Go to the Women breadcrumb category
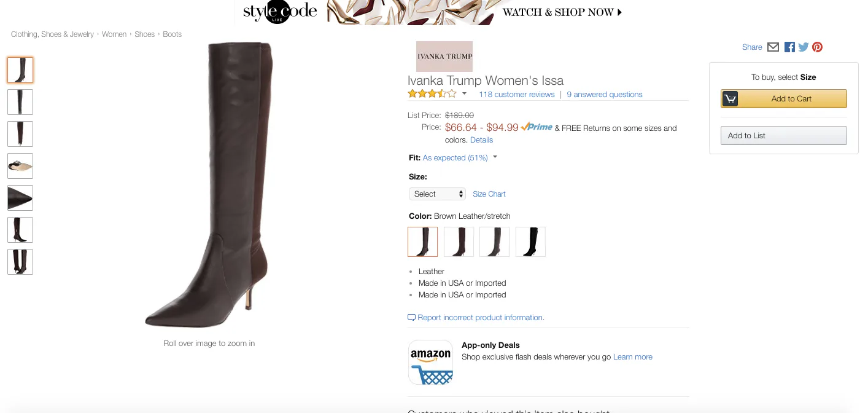The height and width of the screenshot is (413, 868). tap(114, 34)
